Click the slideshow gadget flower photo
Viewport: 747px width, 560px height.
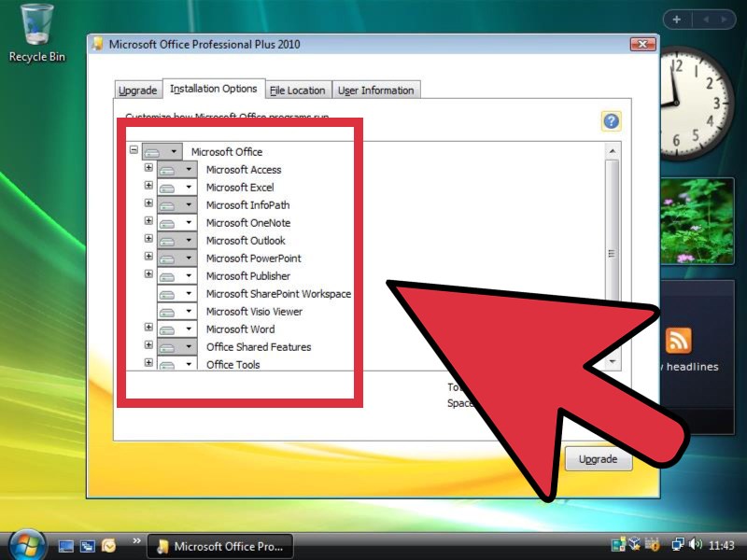(x=698, y=221)
